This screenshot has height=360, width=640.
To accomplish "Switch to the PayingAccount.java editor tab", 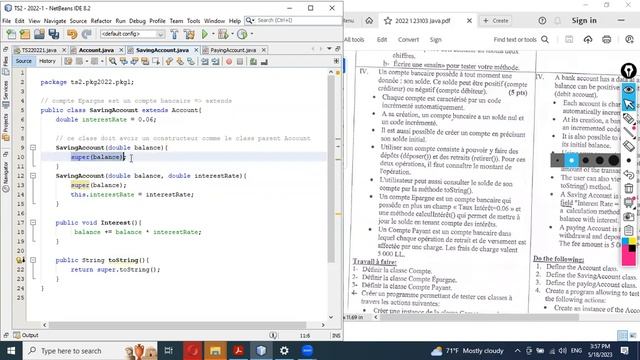I will (233, 50).
